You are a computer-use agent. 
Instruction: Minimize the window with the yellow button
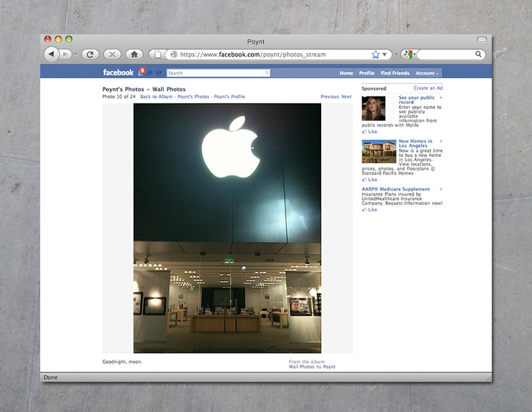click(59, 39)
